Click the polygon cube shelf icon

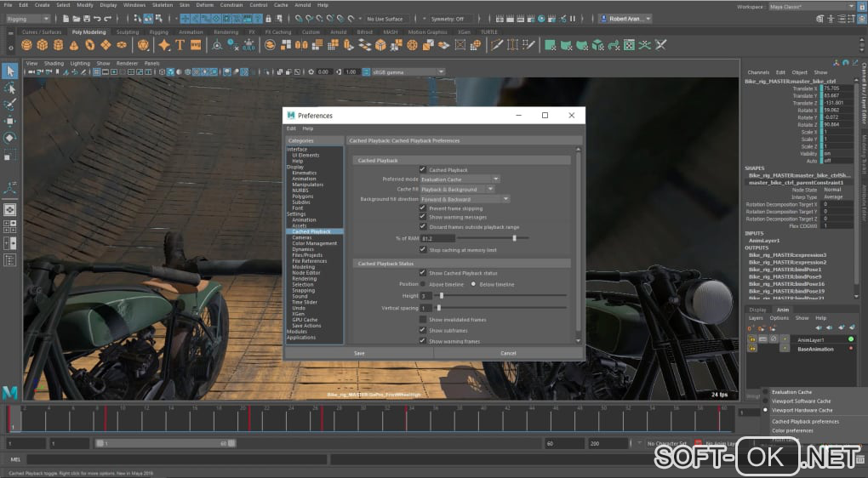tap(42, 44)
